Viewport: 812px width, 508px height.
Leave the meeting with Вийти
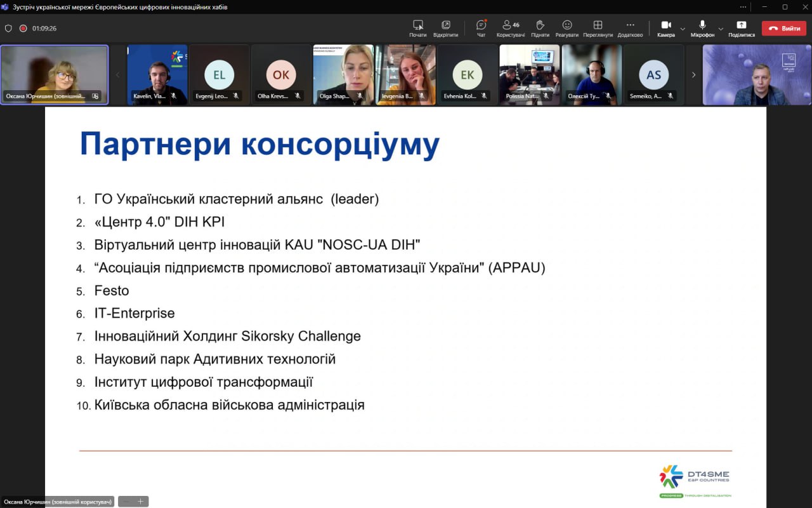point(783,29)
